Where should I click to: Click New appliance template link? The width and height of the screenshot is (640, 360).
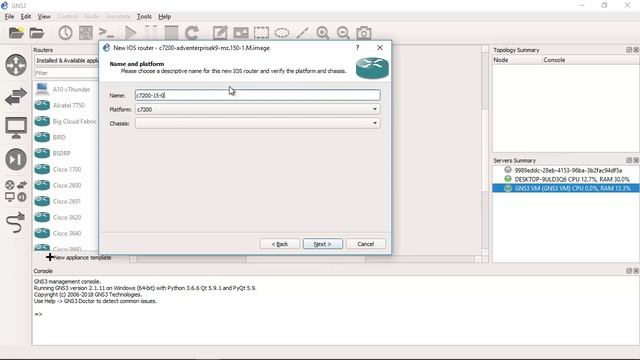(78, 258)
